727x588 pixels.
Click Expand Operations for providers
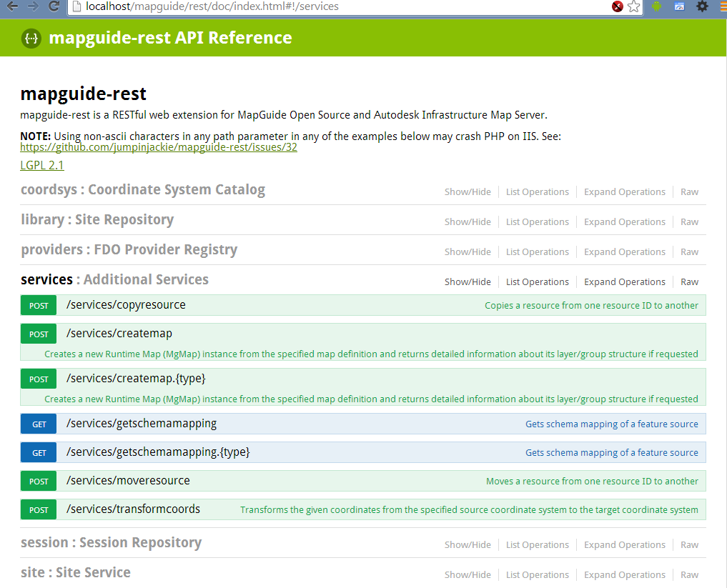pos(625,252)
